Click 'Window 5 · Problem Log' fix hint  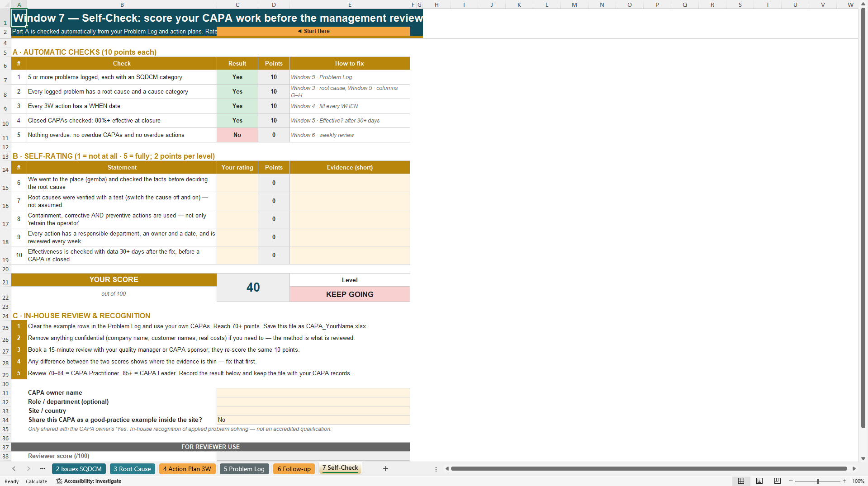[x=350, y=77]
